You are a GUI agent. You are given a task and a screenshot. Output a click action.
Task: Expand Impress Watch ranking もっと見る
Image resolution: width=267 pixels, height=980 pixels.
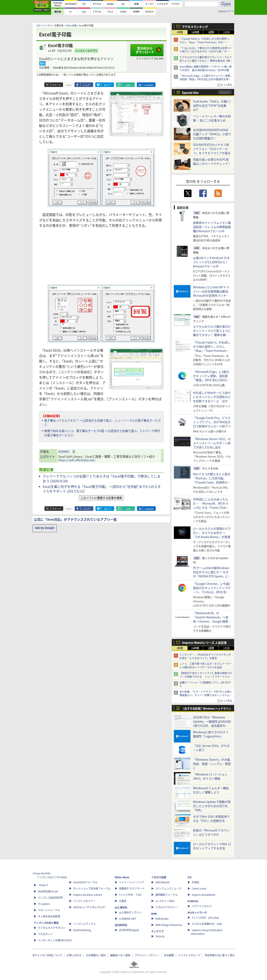[x=224, y=700]
